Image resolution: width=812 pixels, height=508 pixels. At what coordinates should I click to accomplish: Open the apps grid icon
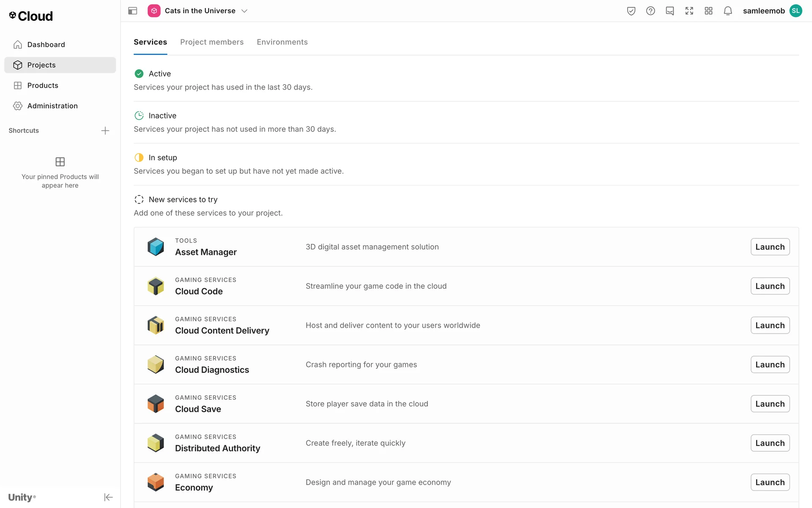click(709, 11)
